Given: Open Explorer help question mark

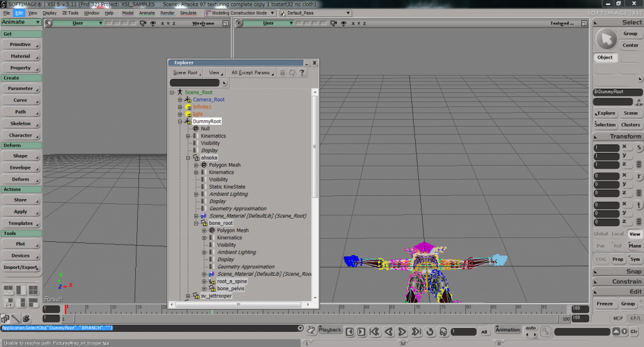Looking at the screenshot, I should (x=302, y=73).
